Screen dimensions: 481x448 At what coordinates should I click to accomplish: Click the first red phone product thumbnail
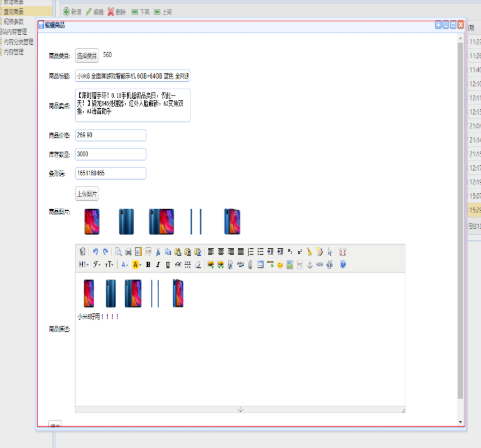coord(92,221)
